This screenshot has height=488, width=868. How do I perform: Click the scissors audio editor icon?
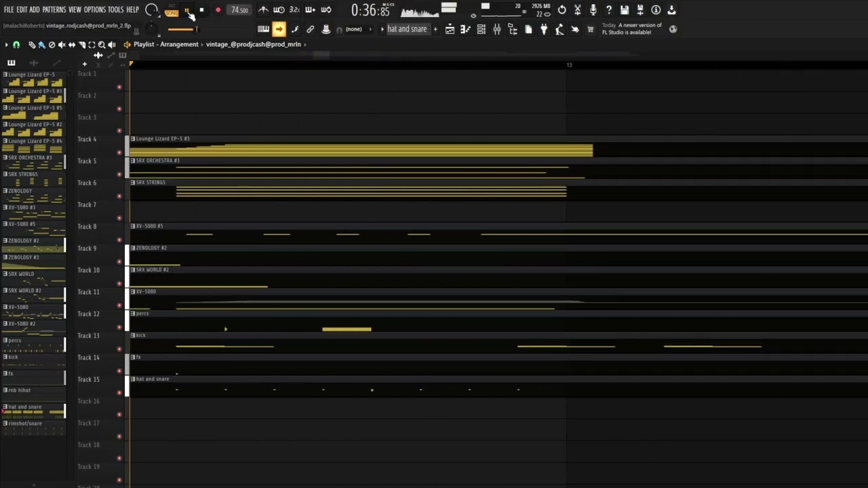pyautogui.click(x=578, y=9)
